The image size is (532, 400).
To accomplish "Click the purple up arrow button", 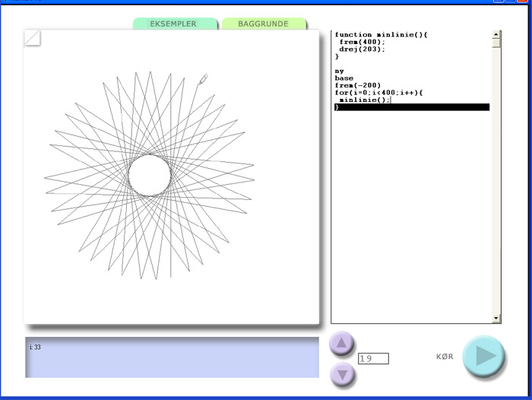I will tap(341, 344).
